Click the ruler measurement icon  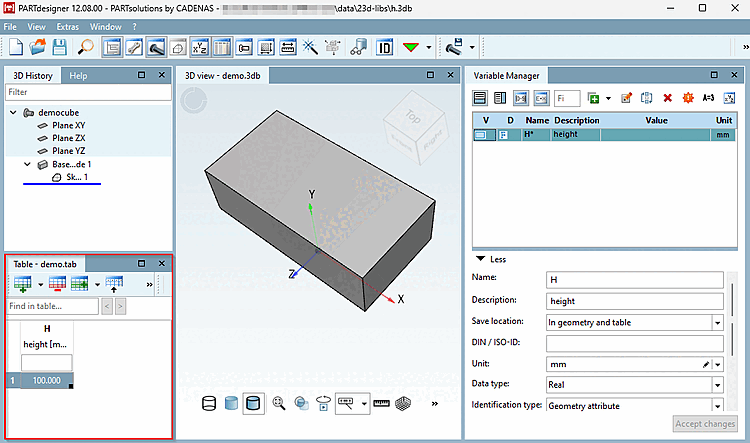pyautogui.click(x=381, y=404)
